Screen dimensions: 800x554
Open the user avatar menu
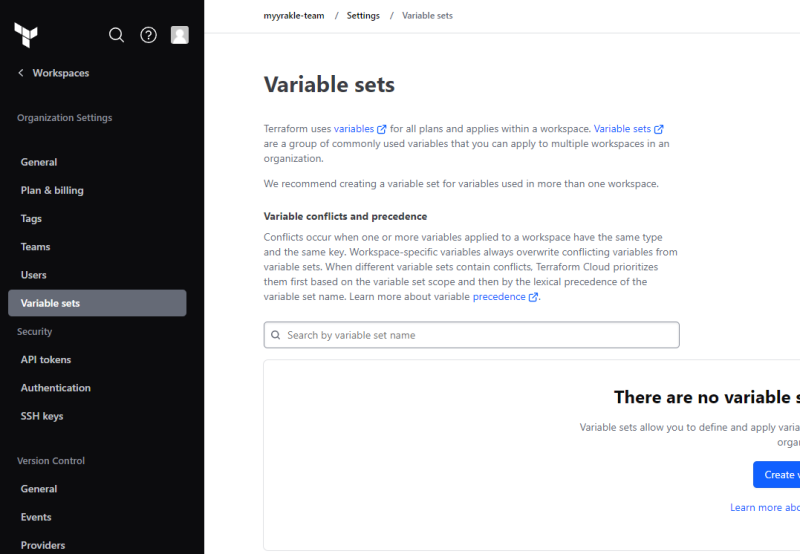click(x=180, y=35)
